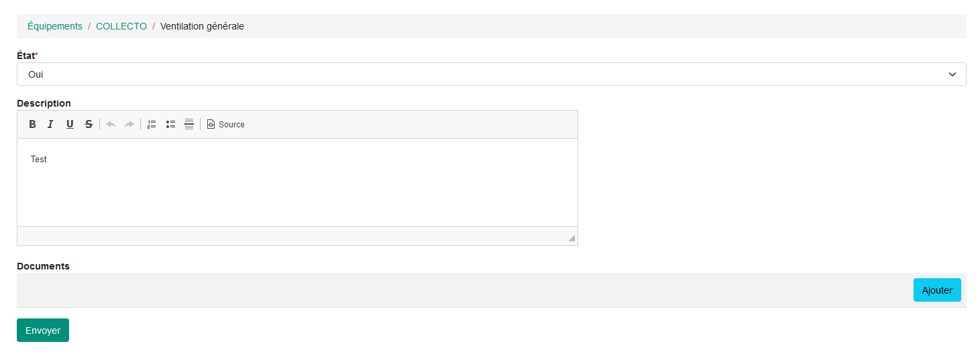Click the chevron arrow of the État select
The height and width of the screenshot is (360, 980).
point(952,74)
